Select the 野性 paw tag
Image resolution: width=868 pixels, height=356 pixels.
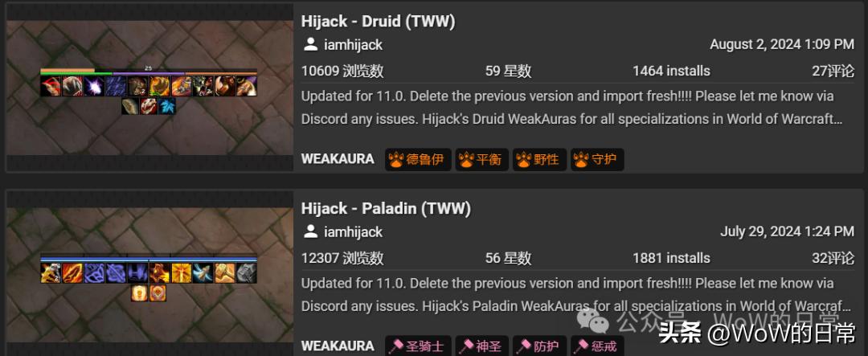coord(539,160)
